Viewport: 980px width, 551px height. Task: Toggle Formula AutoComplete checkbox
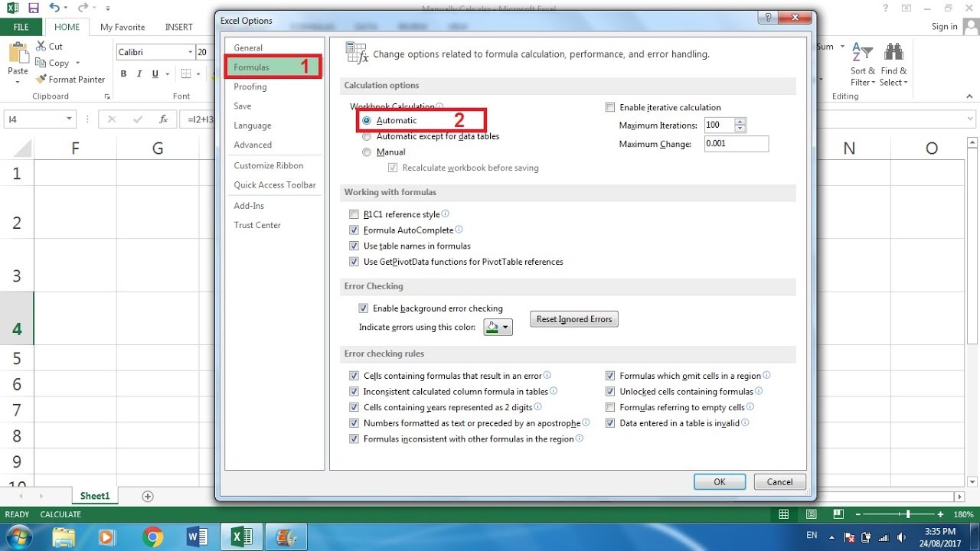(354, 230)
